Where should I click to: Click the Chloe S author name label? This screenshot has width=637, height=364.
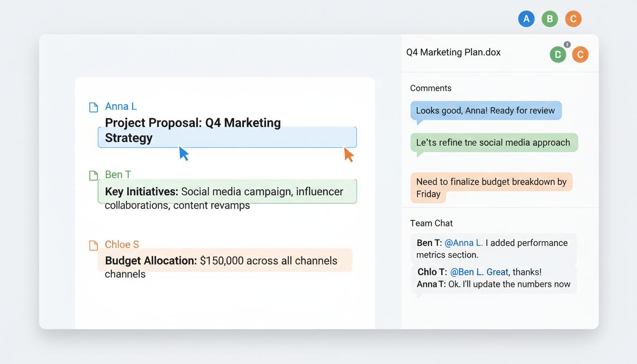click(x=122, y=245)
